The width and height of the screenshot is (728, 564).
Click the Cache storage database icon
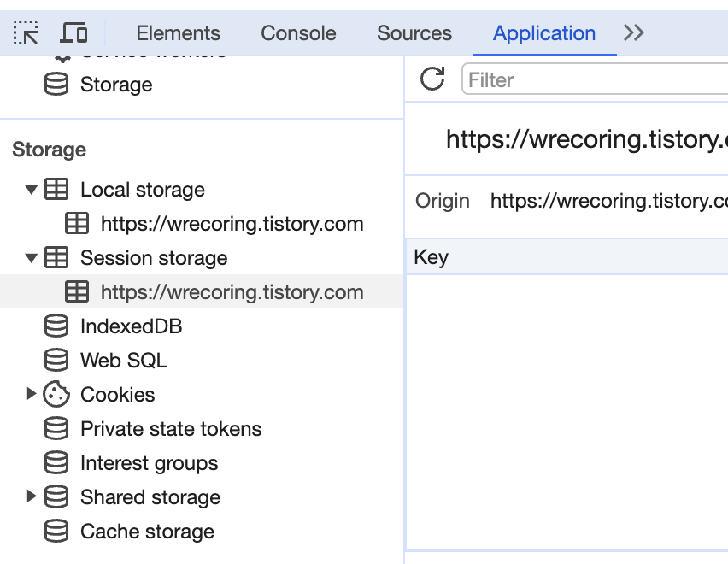56,531
